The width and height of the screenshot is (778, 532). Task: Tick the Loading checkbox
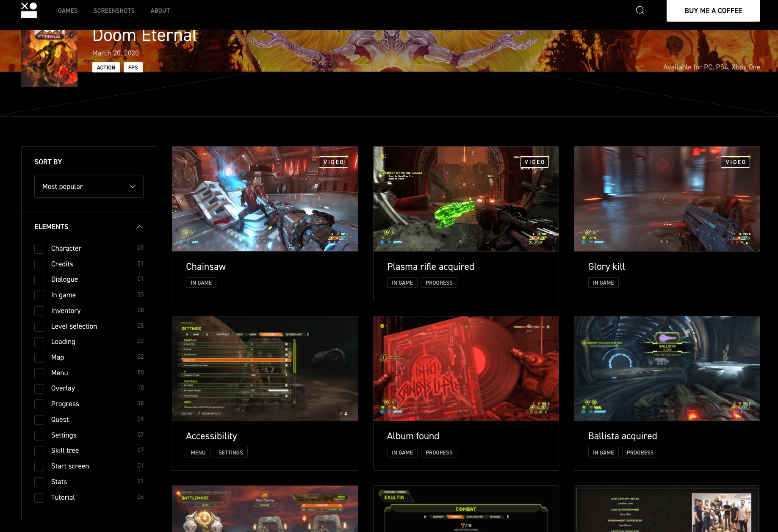click(x=39, y=342)
